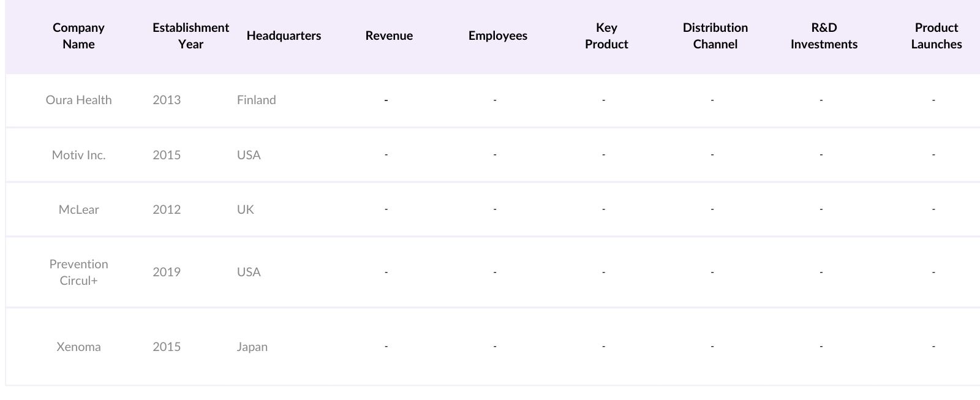Click McLear's UK headquarters cell
Viewport: 980px width, 400px height.
(x=245, y=209)
